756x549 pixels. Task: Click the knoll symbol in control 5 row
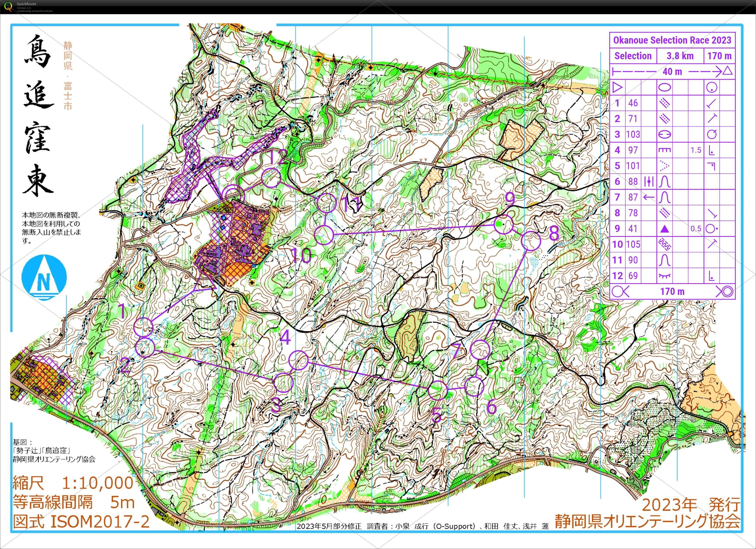tap(664, 166)
